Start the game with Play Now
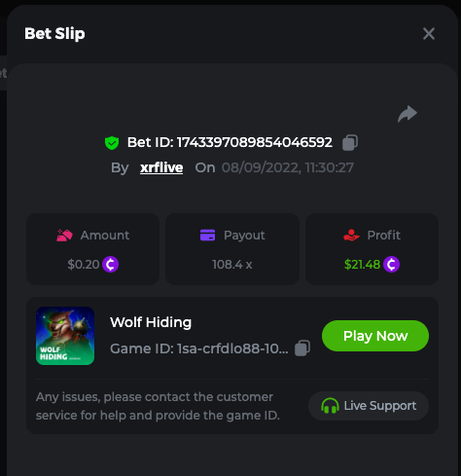 coord(375,336)
